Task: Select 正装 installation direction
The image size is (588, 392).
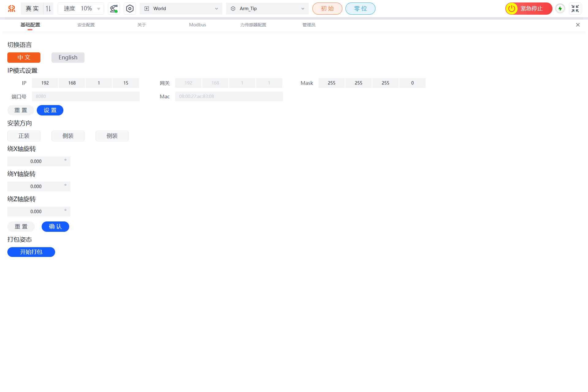Action: click(24, 136)
